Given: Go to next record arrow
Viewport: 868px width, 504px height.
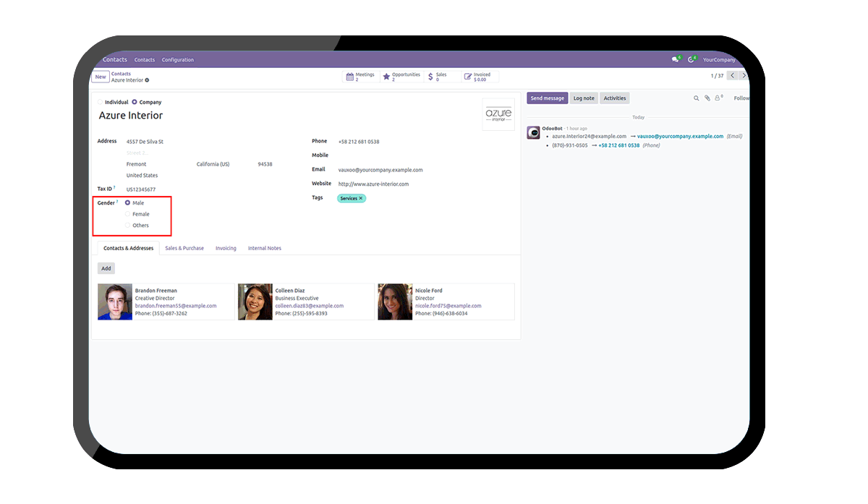Looking at the screenshot, I should [744, 75].
